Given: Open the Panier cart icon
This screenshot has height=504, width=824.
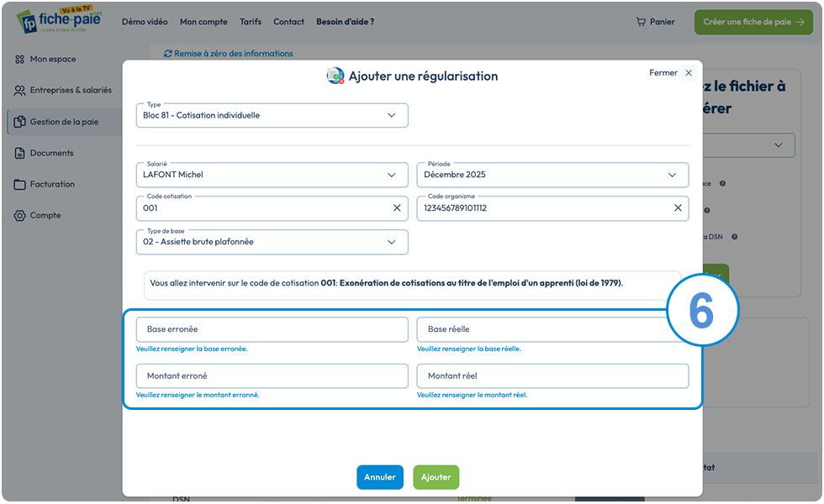Looking at the screenshot, I should (x=641, y=22).
